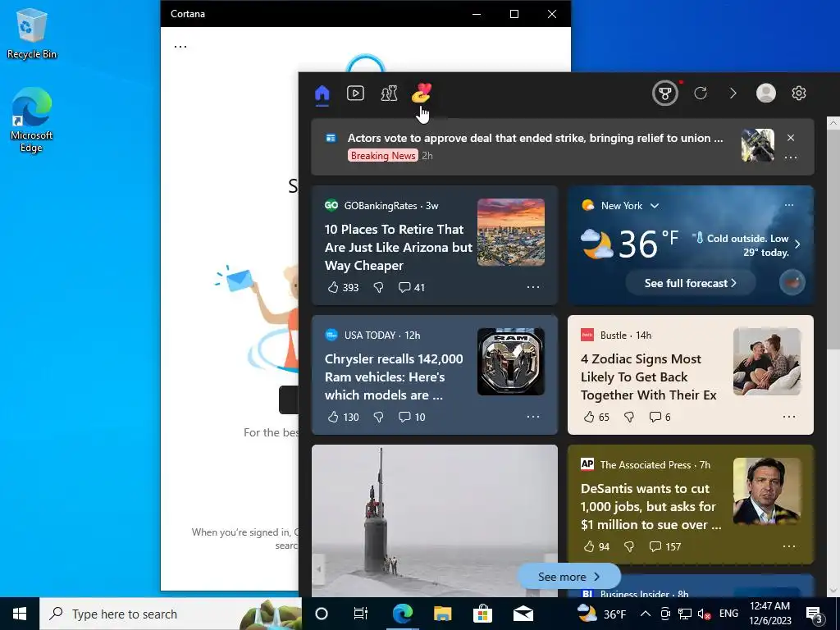Switch to the Watch video tab
840x630 pixels.
(355, 94)
